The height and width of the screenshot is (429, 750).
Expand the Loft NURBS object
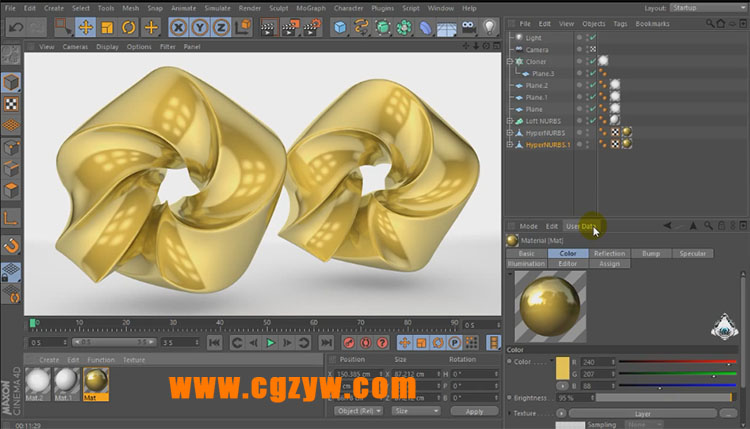pyautogui.click(x=510, y=121)
